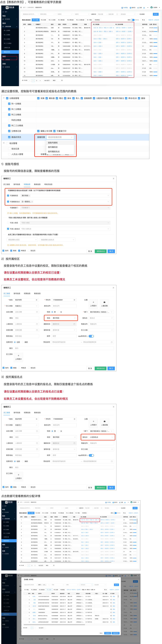This screenshot has height=644, width=162.
Task: Click the 97.2% ratio bar in top screenshot
Action: [x=155, y=28]
